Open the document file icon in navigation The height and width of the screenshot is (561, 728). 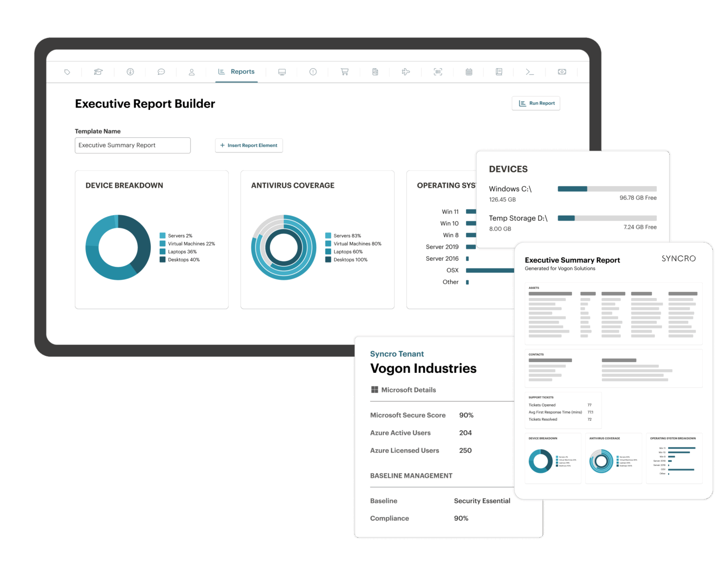coord(375,72)
